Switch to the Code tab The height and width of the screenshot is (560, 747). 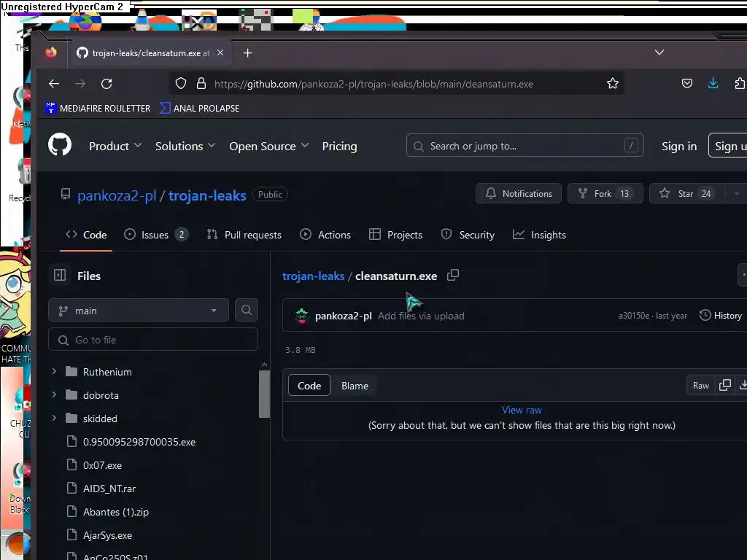coord(86,235)
